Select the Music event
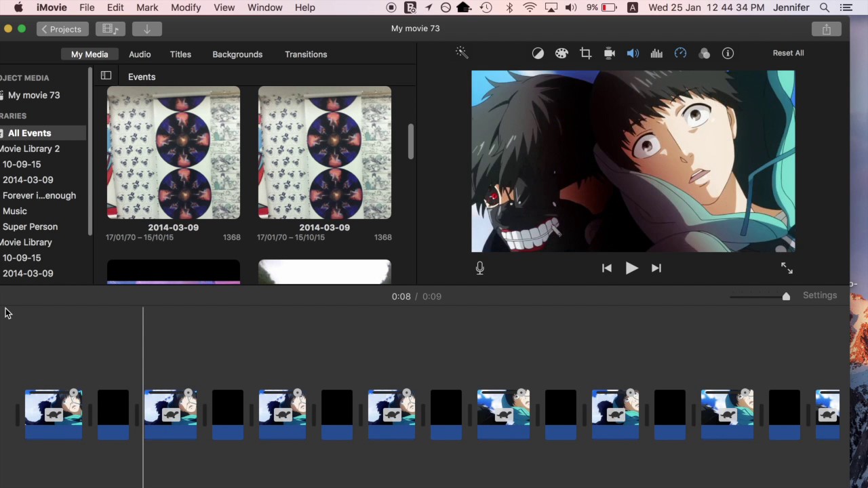 point(14,211)
